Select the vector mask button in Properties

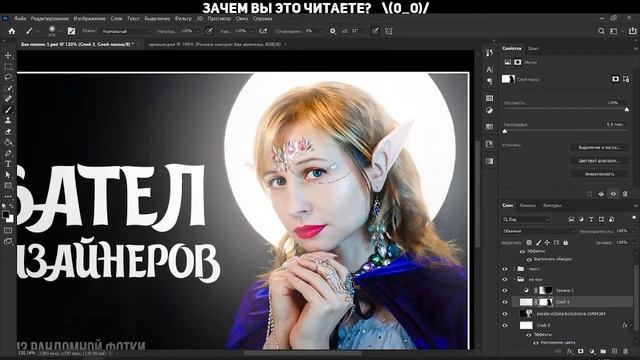(x=626, y=79)
